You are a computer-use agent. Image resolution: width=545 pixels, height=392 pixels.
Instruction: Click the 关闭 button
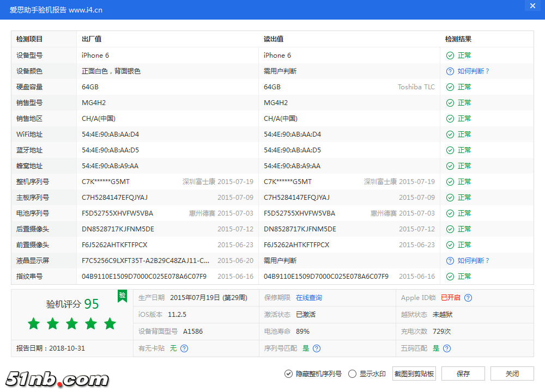point(512,373)
